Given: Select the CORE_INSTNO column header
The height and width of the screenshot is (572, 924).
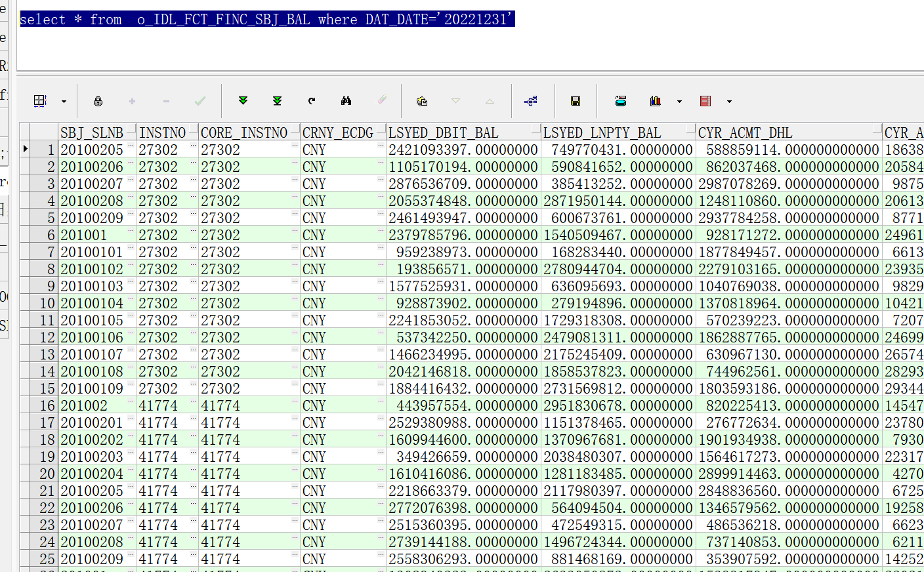Looking at the screenshot, I should pyautogui.click(x=249, y=133).
